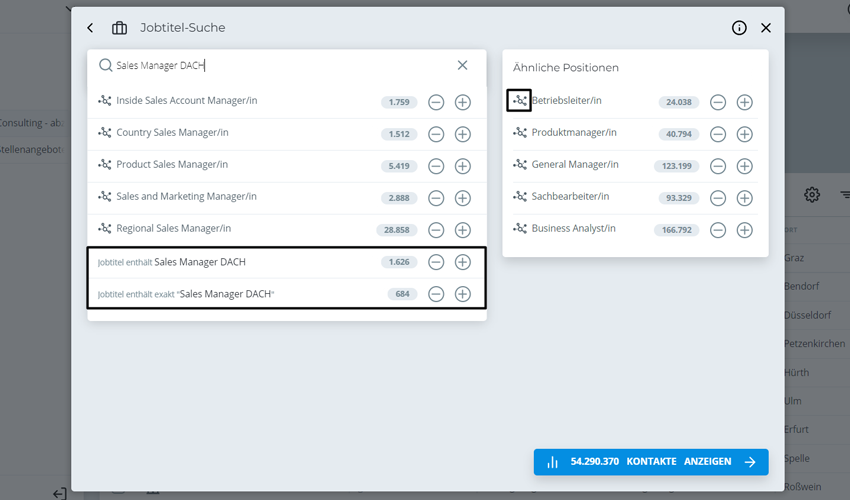This screenshot has width=850, height=500.
Task: Select Sales and Marketing Manager/in suggestion
Action: point(186,197)
